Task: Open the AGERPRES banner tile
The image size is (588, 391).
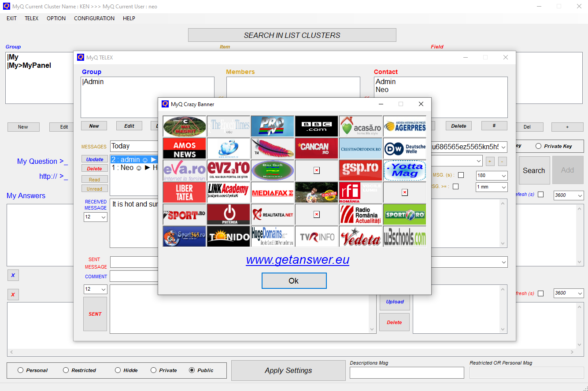Action: (x=405, y=126)
